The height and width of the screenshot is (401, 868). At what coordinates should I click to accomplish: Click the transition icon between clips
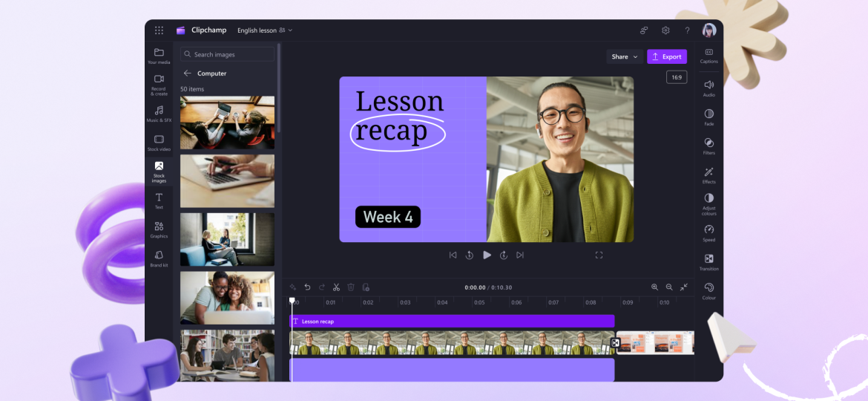615,343
